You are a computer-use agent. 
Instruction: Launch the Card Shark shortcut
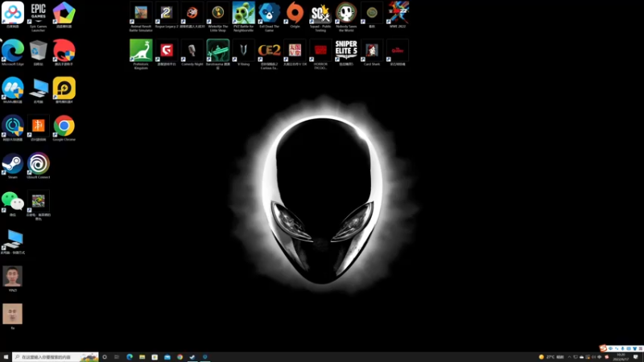(372, 52)
